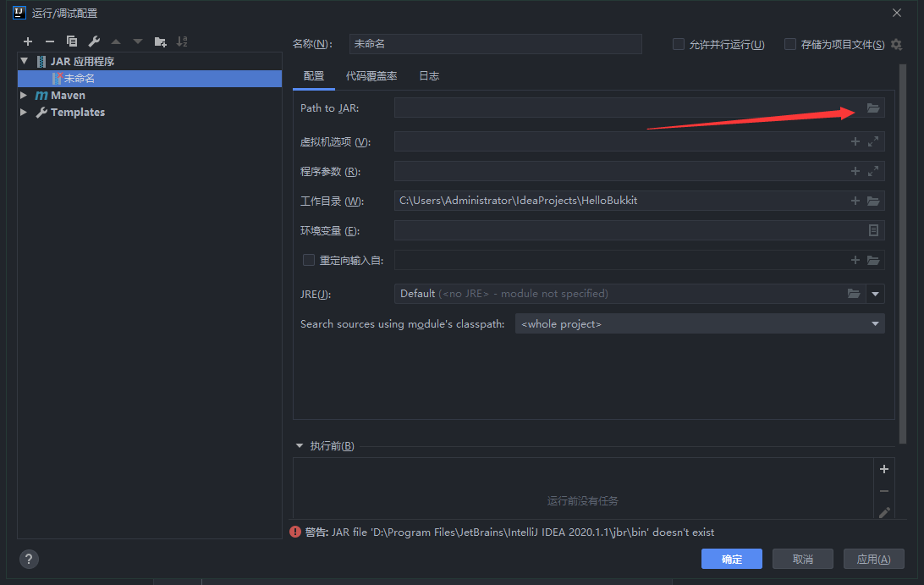The height and width of the screenshot is (585, 924).
Task: Open edit templates wrench icon
Action: (94, 41)
